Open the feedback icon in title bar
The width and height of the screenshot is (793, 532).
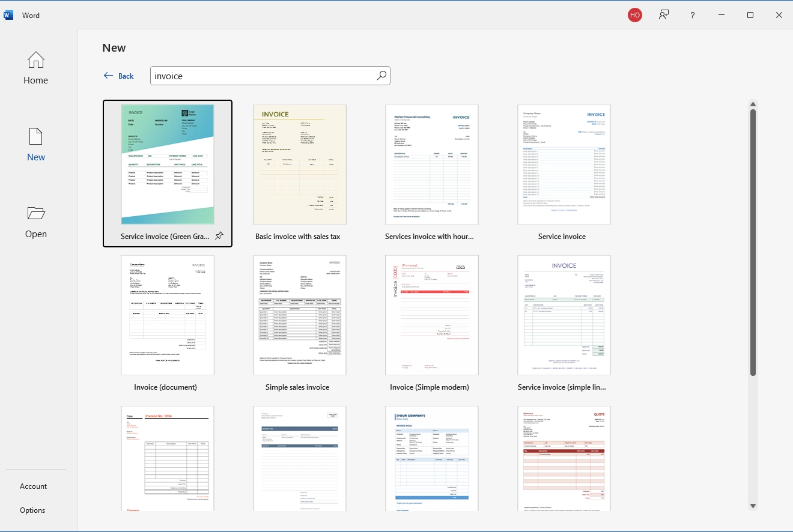[x=664, y=15]
